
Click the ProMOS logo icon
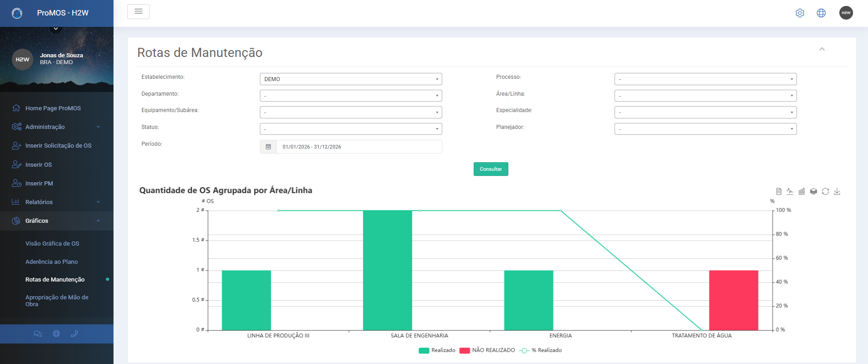tap(17, 13)
